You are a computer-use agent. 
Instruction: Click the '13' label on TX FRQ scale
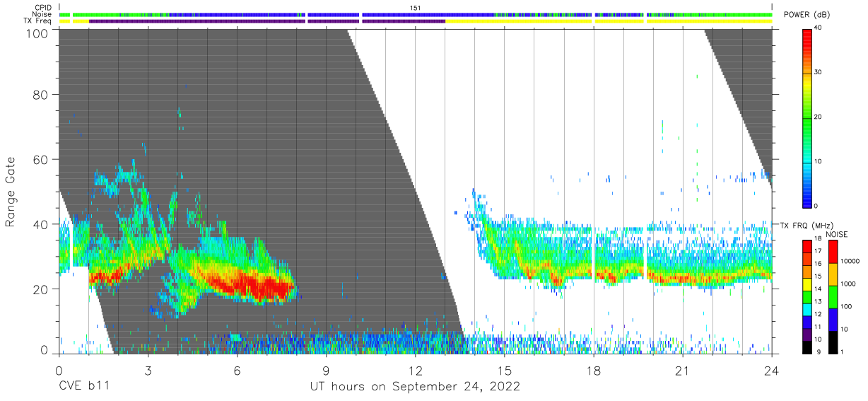818,301
